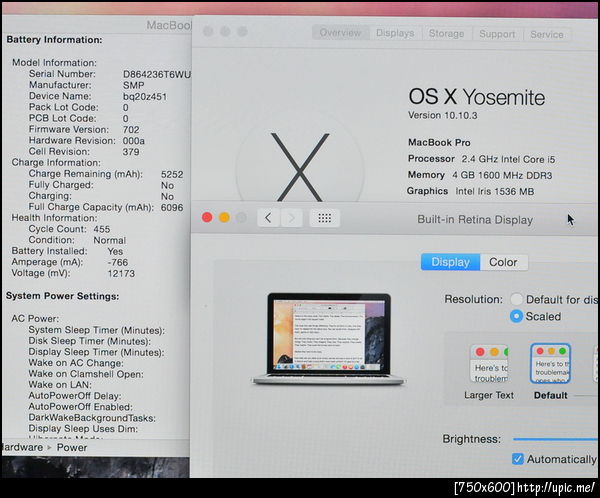Go back in System Preferences
Viewport: 600px width, 498px height.
pos(269,218)
